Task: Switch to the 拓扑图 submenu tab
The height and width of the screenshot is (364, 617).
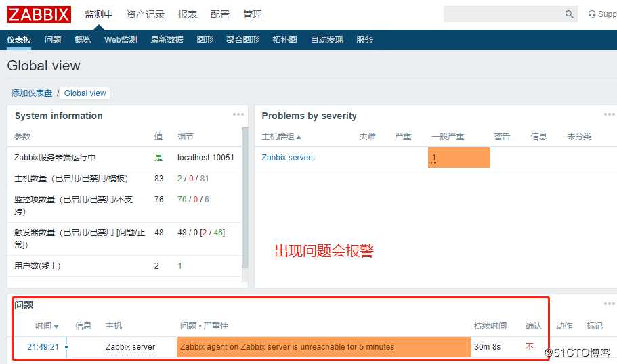Action: tap(285, 40)
